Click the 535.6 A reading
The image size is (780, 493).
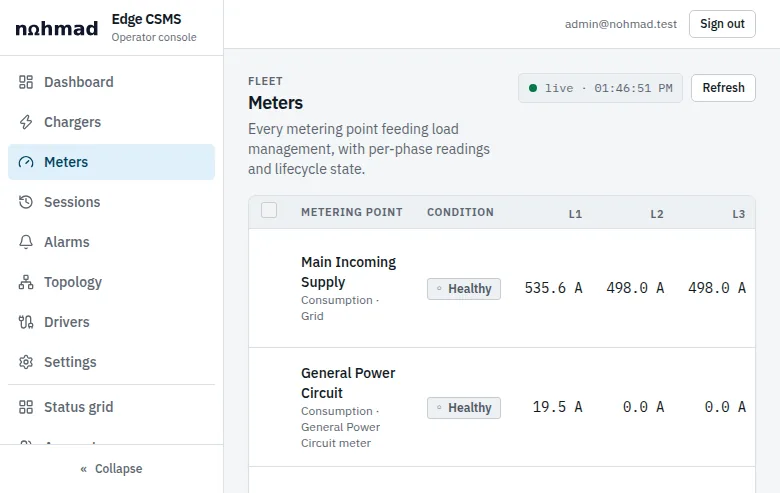pyautogui.click(x=553, y=288)
